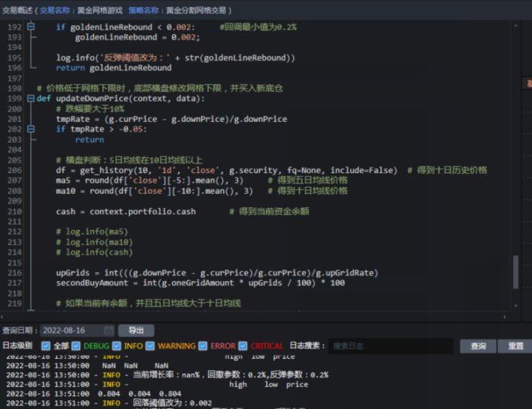
Task: Click the horizontal scrollbar right arrow
Action: point(505,317)
